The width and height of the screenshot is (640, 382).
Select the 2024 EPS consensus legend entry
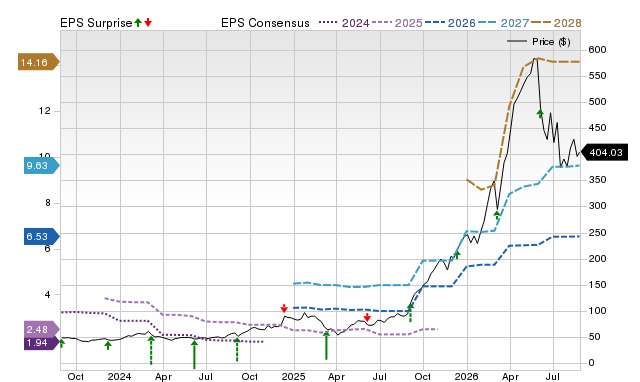point(344,23)
